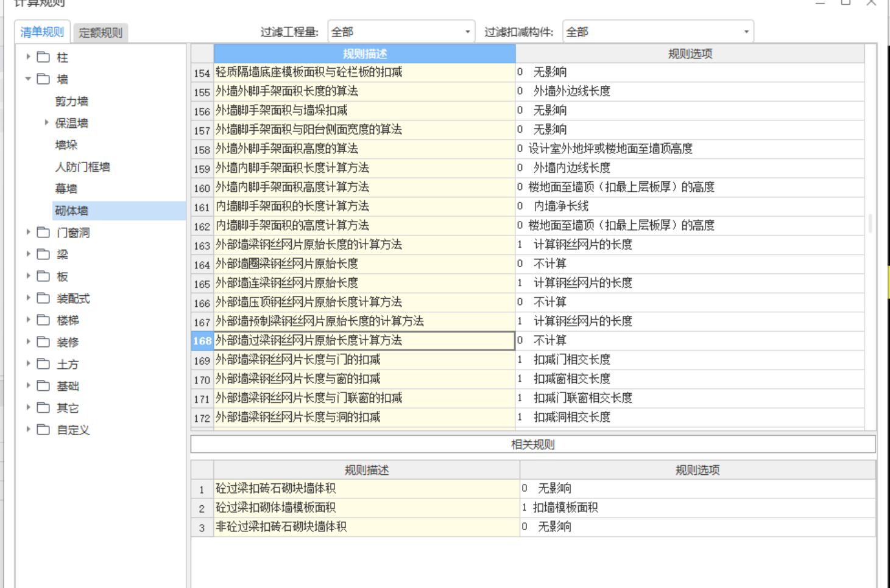
Task: Click the 墙 folder icon
Action: 43,79
